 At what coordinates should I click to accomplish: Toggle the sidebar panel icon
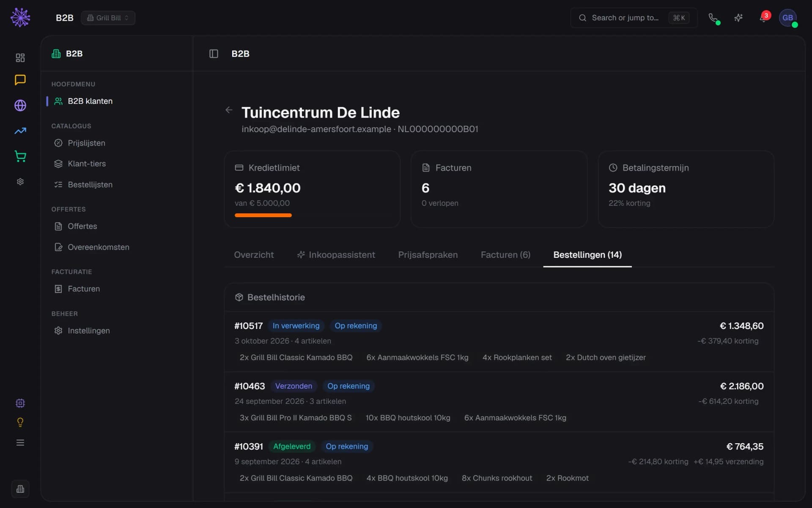tap(214, 54)
